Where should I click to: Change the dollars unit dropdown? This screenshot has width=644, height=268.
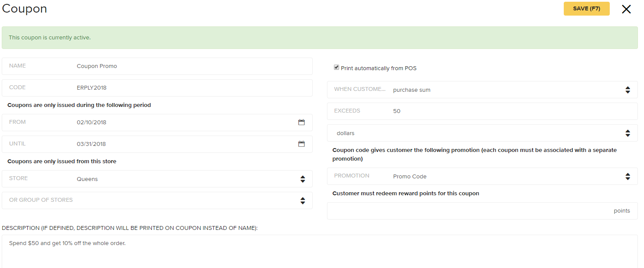click(x=482, y=133)
